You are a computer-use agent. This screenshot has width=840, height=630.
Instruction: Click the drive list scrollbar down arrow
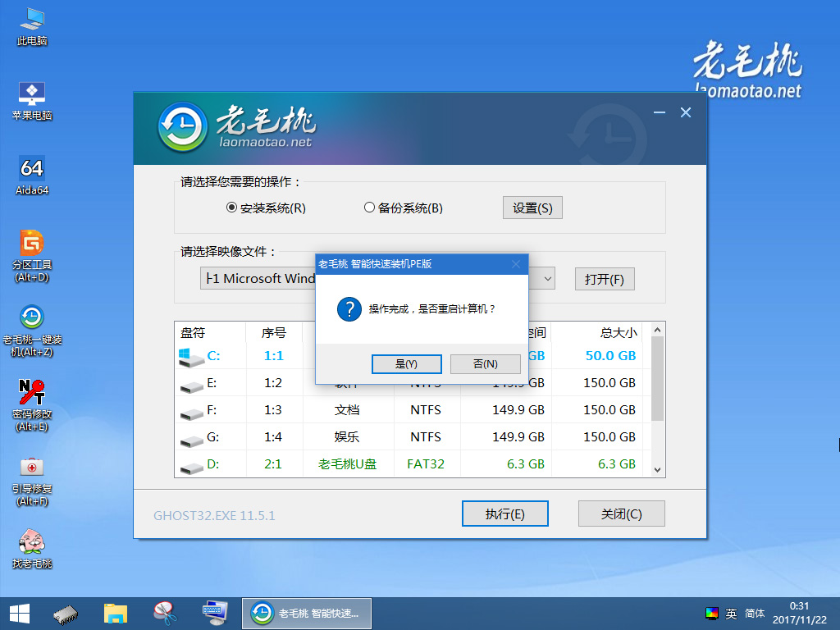pyautogui.click(x=656, y=469)
